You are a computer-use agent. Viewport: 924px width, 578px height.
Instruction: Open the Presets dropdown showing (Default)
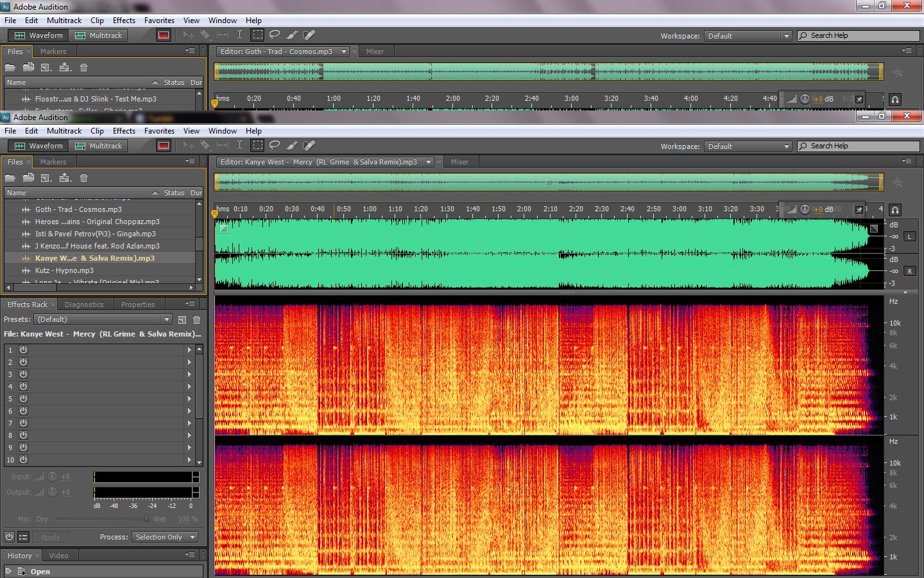103,319
